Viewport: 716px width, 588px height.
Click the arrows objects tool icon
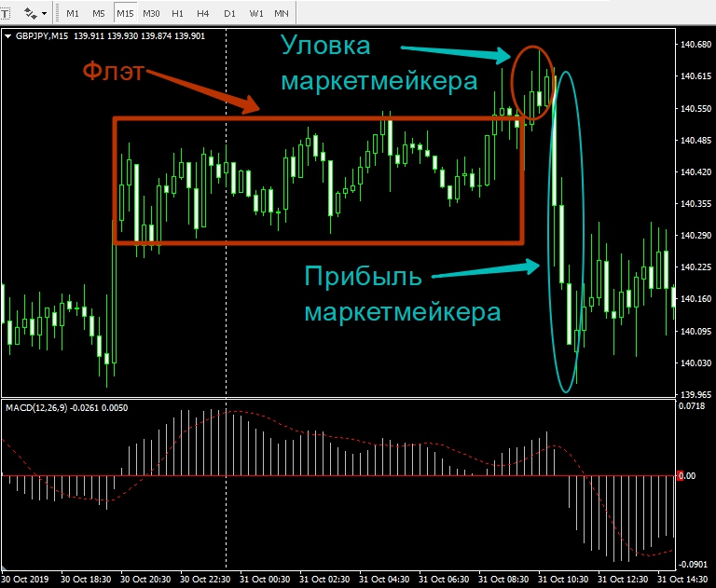(29, 13)
